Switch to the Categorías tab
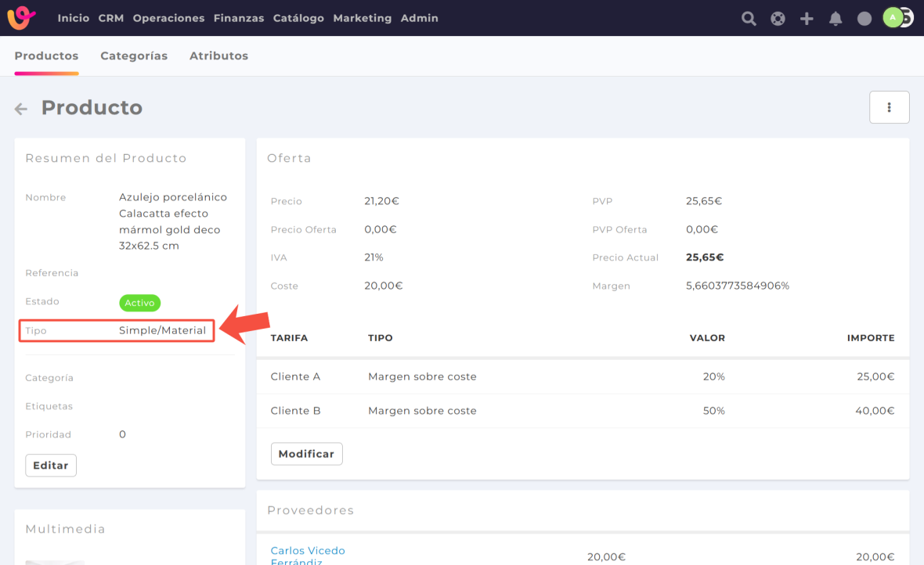Screen dimensions: 924x565 (x=134, y=56)
